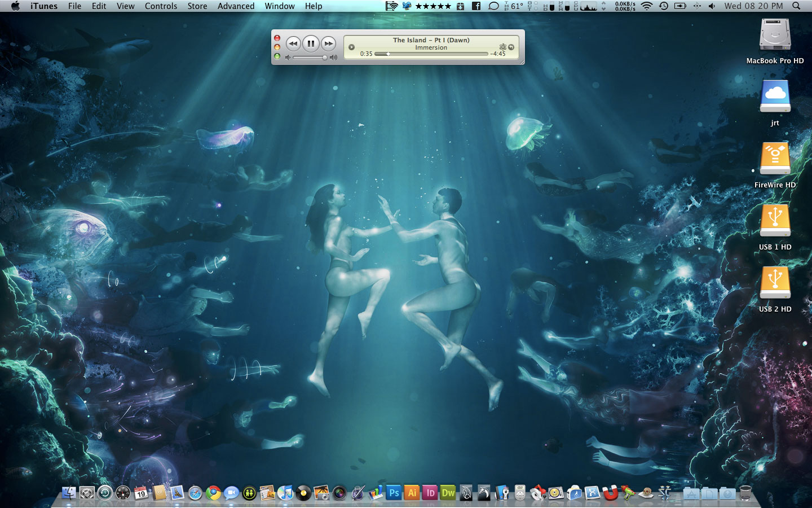
Task: Open Dashboard gauge icon in Dock
Action: click(x=123, y=493)
